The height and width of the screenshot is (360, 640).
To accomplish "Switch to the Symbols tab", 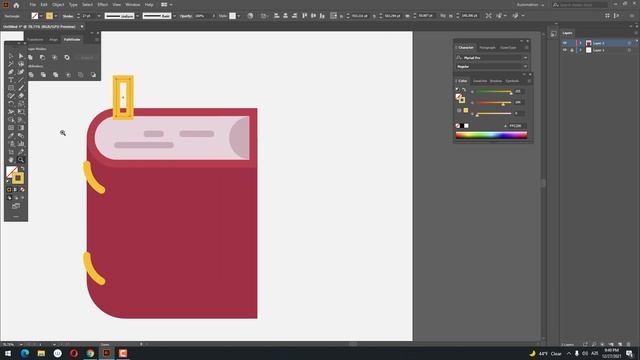I will point(512,81).
